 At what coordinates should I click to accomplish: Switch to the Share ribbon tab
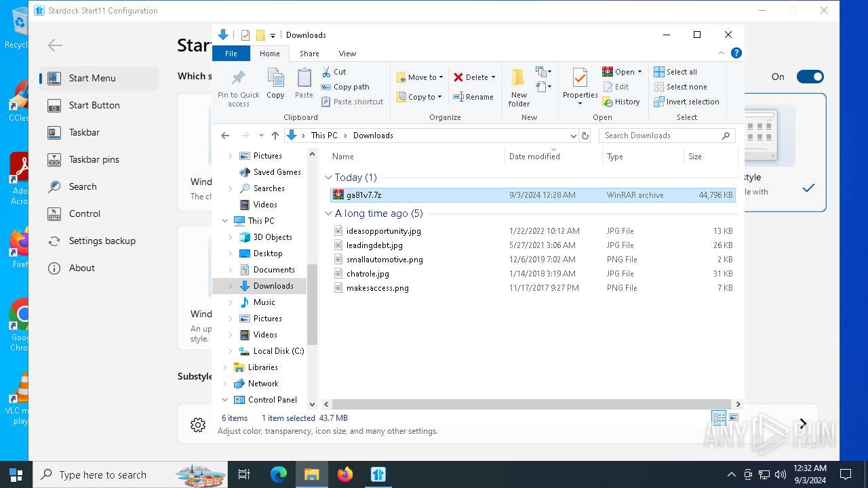[309, 54]
